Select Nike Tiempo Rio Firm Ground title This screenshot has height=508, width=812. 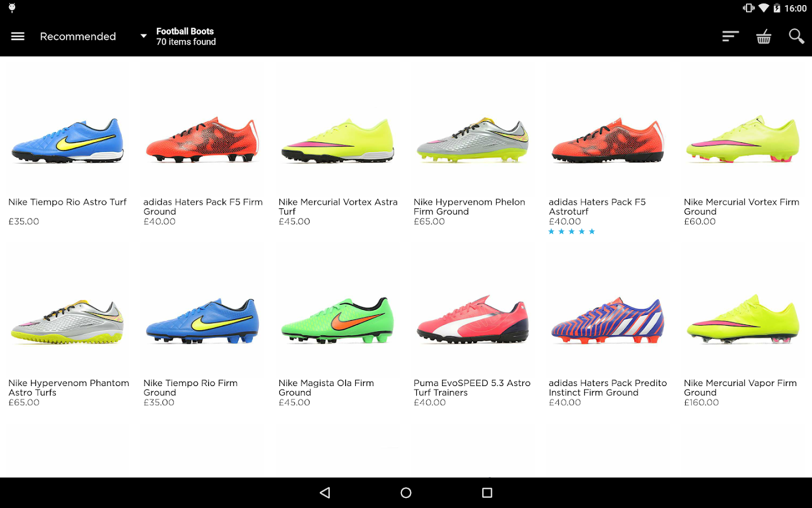tap(190, 388)
